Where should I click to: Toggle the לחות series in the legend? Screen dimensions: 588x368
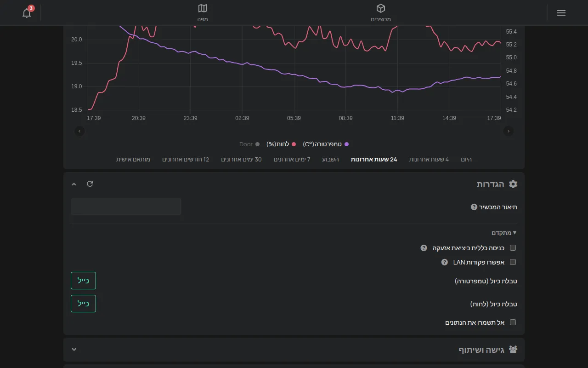(281, 144)
